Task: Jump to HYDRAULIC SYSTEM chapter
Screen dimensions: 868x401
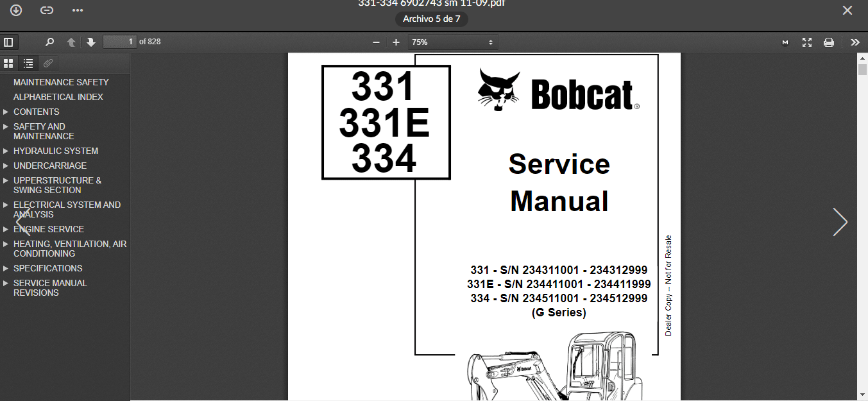Action: coord(56,151)
